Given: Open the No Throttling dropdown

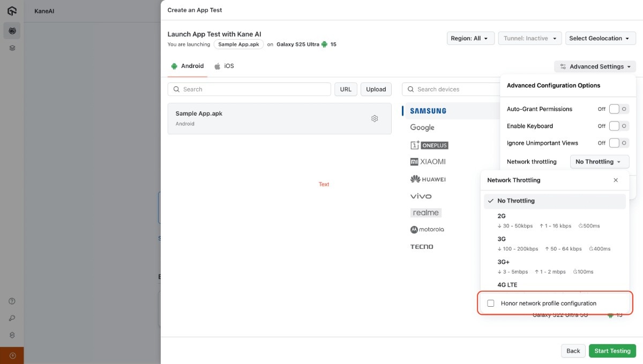Looking at the screenshot, I should tap(598, 162).
